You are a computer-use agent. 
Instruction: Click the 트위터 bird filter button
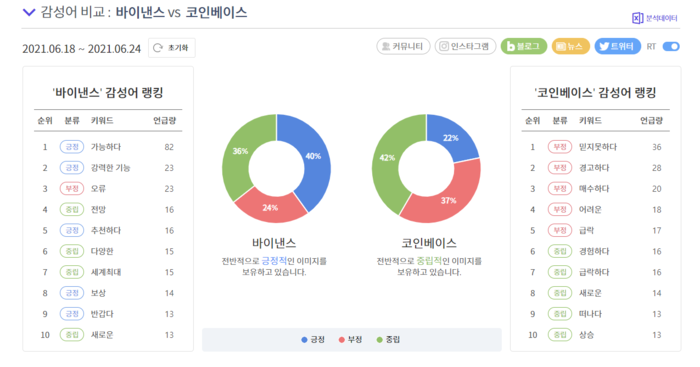[x=617, y=46]
